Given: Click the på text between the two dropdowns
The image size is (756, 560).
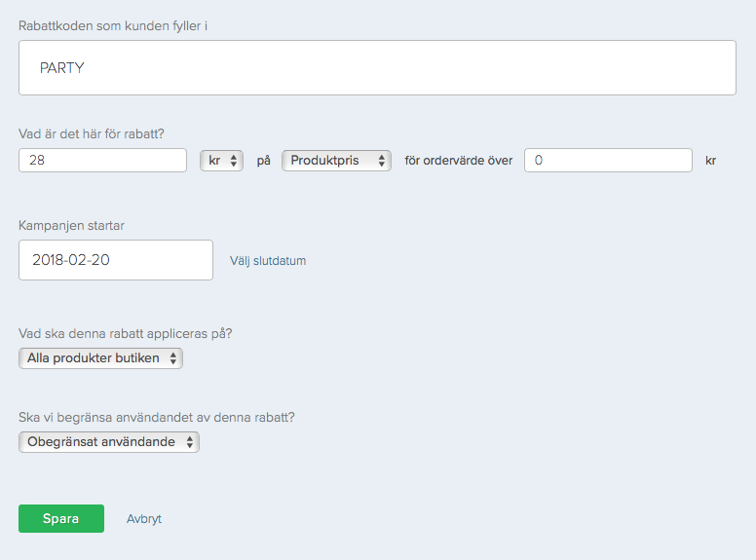Looking at the screenshot, I should coord(263,161).
